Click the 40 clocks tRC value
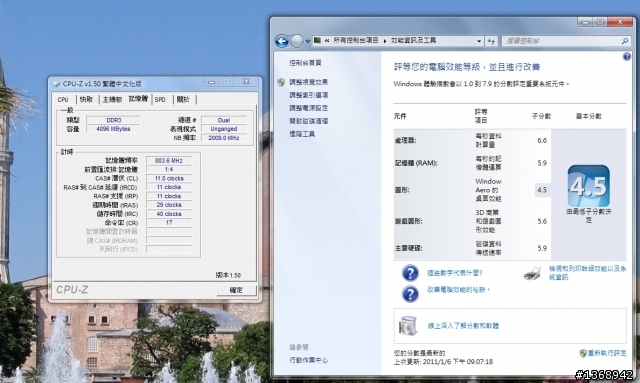Image resolution: width=640 pixels, height=383 pixels. [x=169, y=214]
